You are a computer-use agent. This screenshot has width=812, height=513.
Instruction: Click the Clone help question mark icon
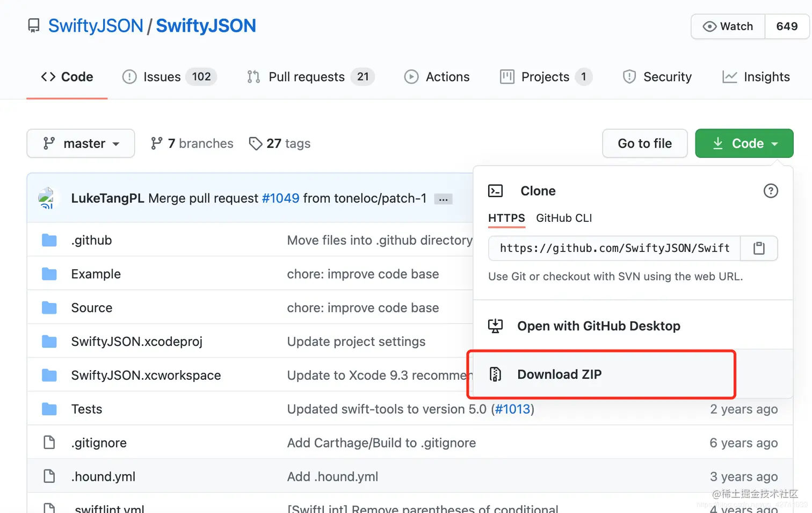click(x=771, y=191)
